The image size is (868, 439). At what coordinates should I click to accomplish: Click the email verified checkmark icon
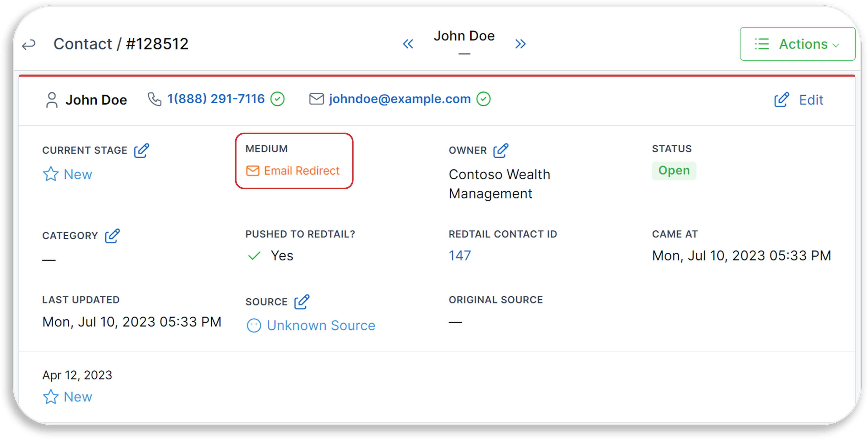(483, 99)
